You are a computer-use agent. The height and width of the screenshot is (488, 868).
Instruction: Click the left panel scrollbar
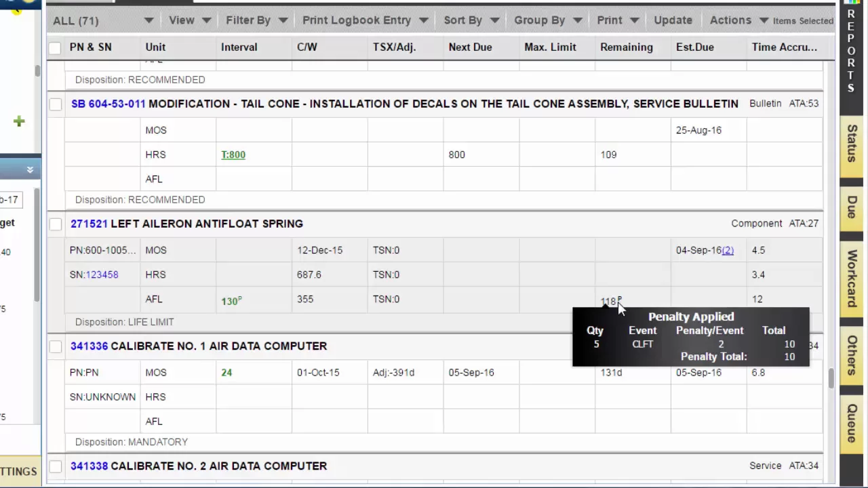point(38,244)
